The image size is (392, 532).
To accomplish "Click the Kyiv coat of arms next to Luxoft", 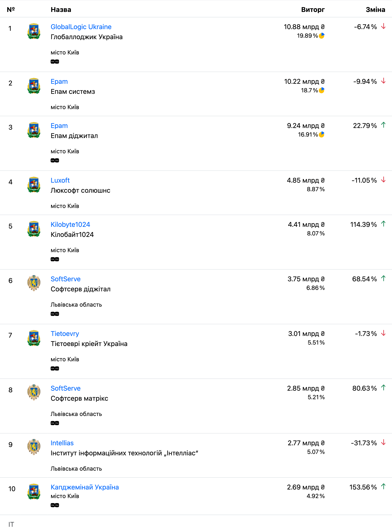I will (34, 185).
